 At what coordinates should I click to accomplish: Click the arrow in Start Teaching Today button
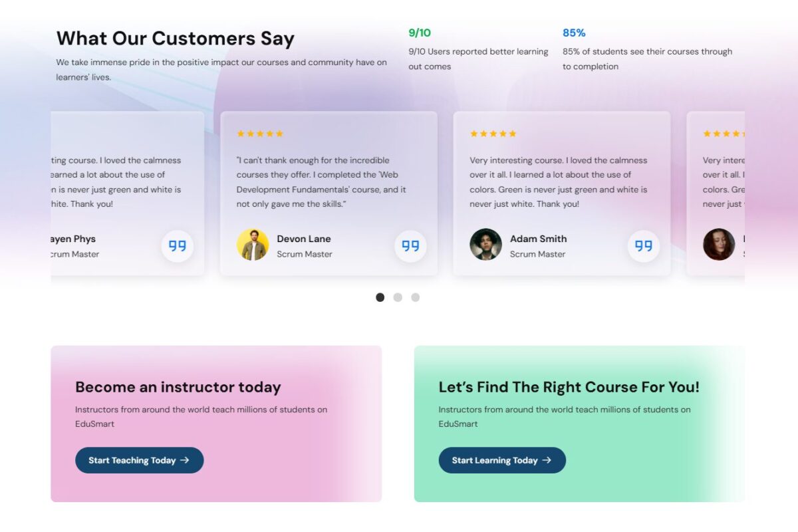(x=185, y=460)
